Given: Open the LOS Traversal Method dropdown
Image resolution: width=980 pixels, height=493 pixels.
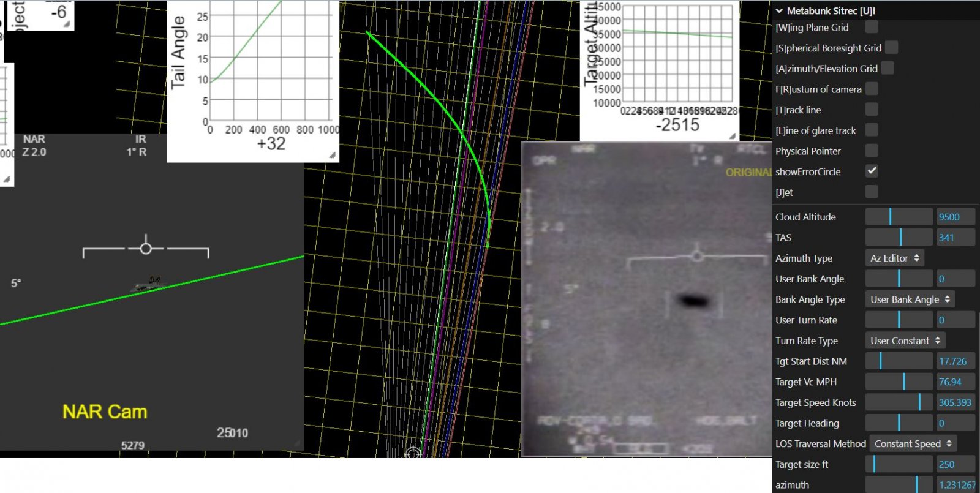Looking at the screenshot, I should point(913,443).
